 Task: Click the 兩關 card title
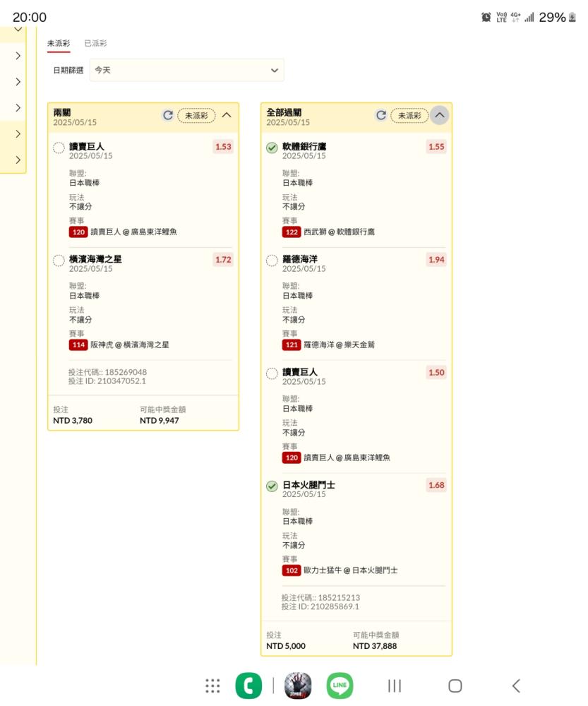pos(61,112)
